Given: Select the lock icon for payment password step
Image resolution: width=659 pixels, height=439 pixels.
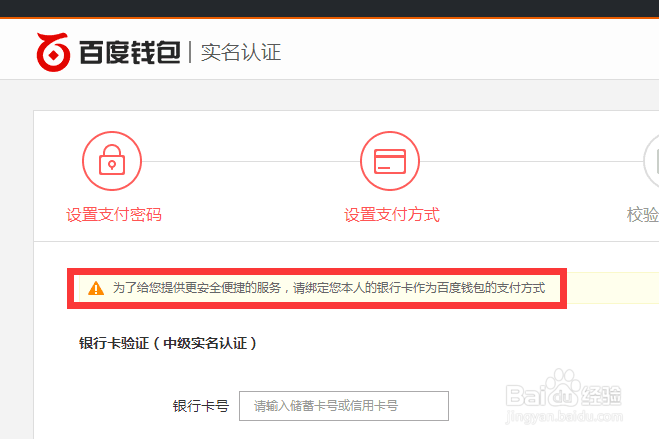Looking at the screenshot, I should 112,161.
